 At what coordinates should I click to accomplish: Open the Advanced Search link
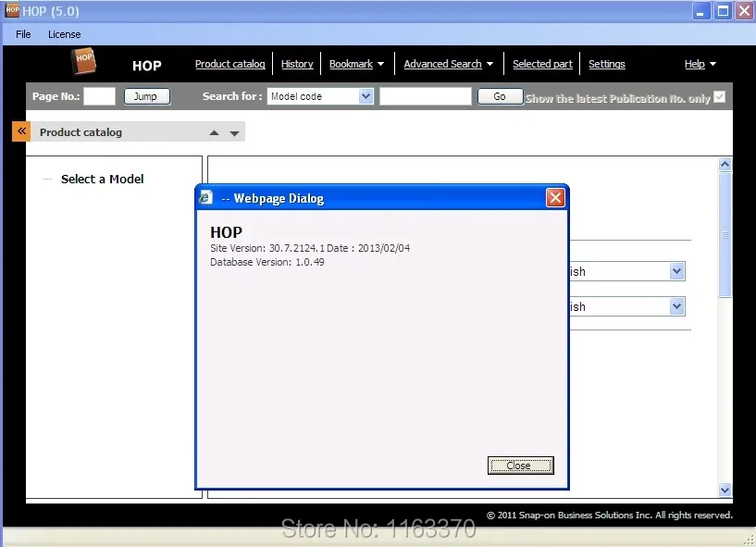pos(442,64)
